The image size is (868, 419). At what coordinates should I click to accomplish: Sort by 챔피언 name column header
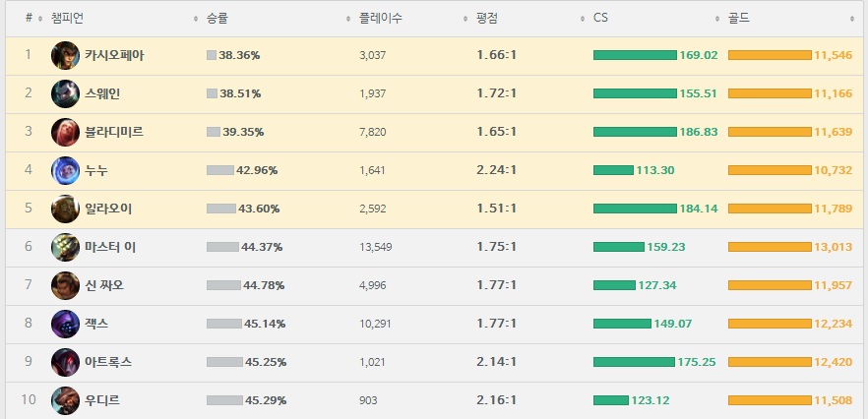[x=68, y=19]
